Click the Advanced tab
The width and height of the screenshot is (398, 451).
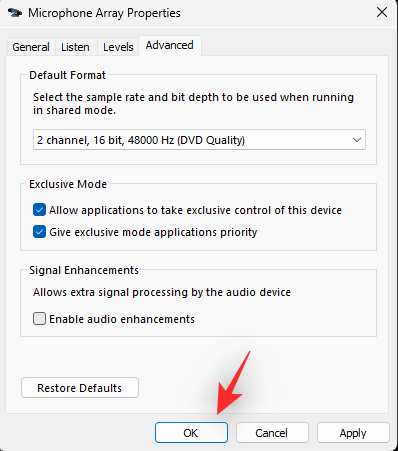170,45
